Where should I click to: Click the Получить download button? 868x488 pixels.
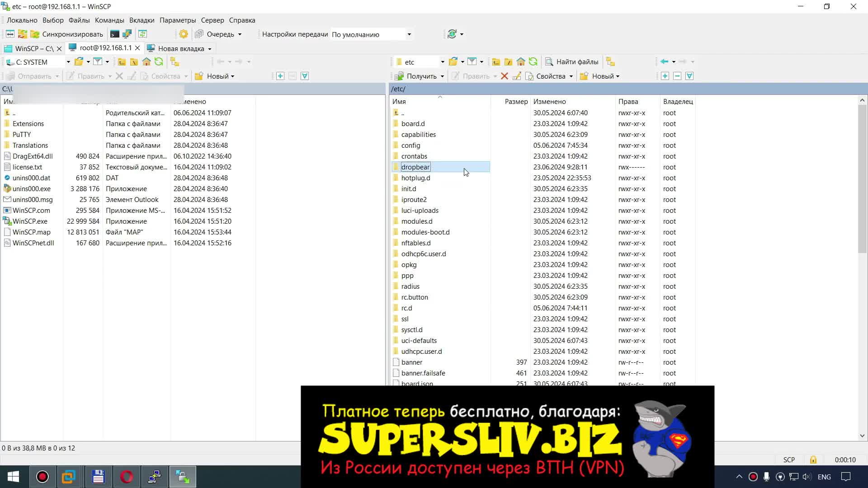point(419,76)
